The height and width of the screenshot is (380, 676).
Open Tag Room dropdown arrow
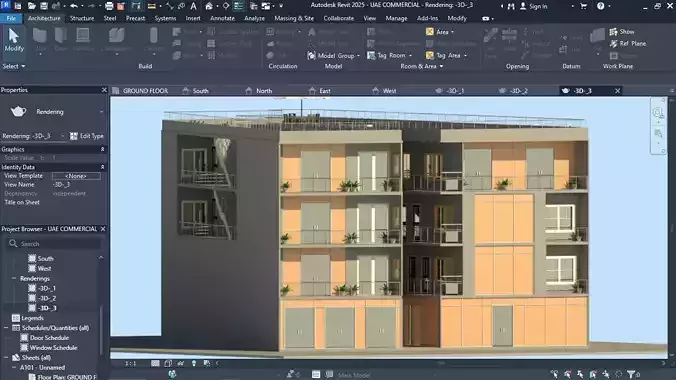coord(410,56)
